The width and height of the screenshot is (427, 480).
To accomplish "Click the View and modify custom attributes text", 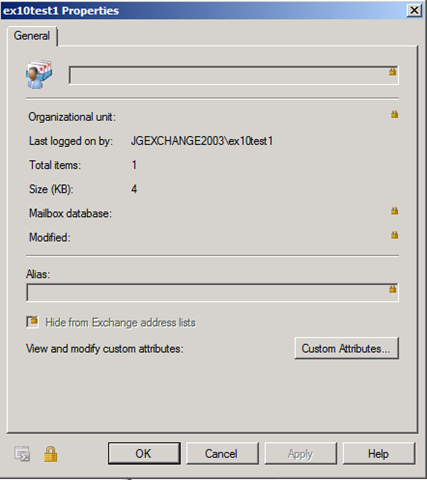I will (x=105, y=349).
